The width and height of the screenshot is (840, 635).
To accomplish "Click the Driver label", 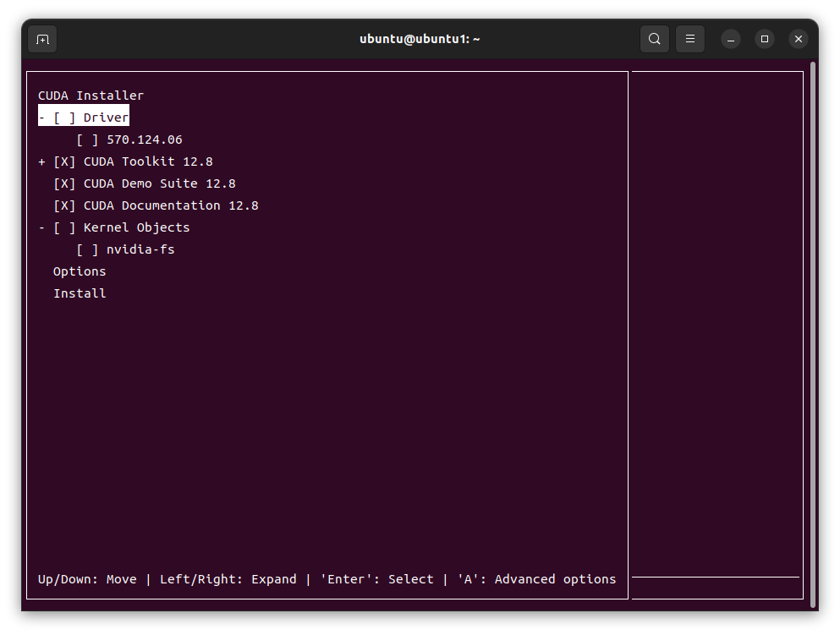I will tap(106, 118).
